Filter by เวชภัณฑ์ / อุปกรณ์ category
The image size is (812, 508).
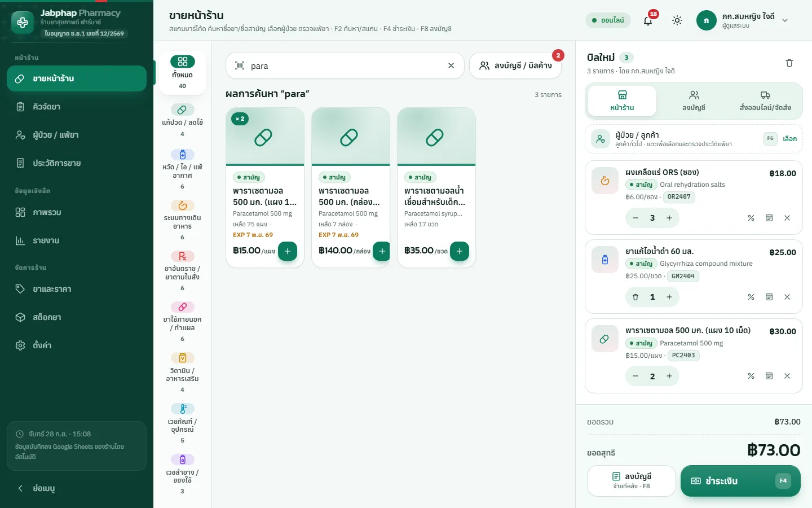[x=182, y=423]
